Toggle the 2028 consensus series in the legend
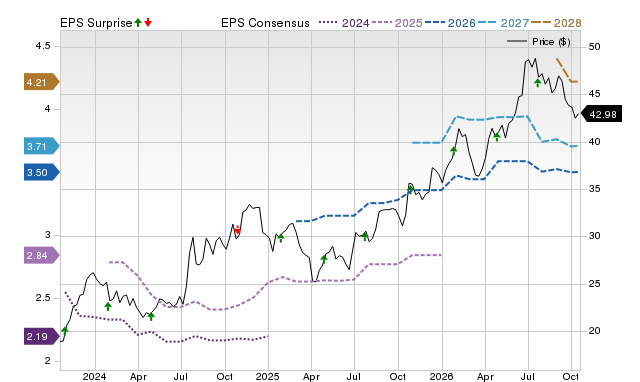640x382 pixels. tap(556, 23)
